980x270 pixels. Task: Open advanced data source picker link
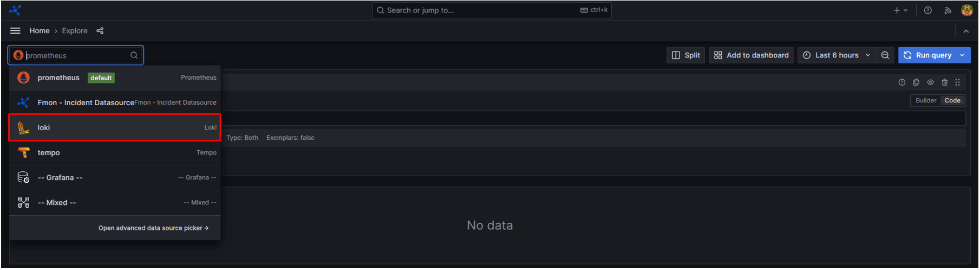click(153, 228)
